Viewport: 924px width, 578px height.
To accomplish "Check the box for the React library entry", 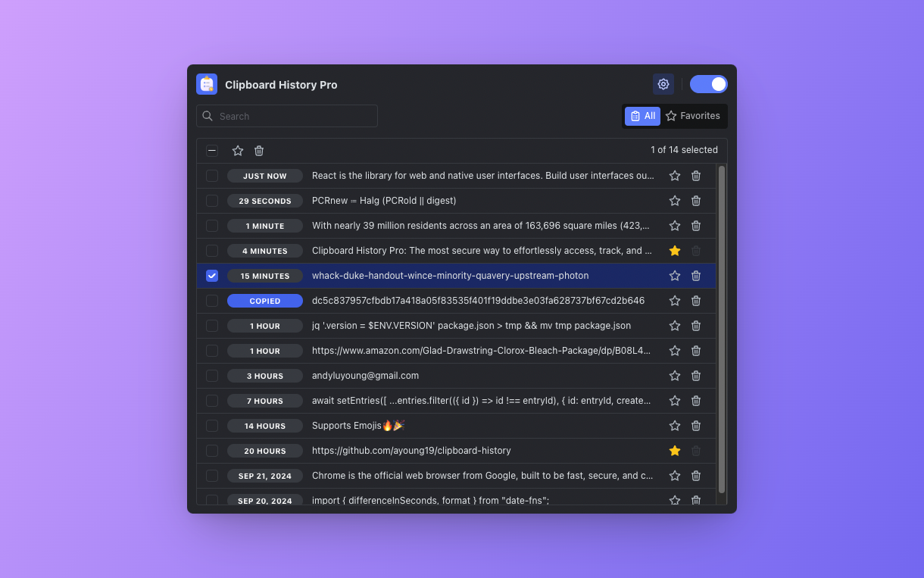I will [212, 176].
